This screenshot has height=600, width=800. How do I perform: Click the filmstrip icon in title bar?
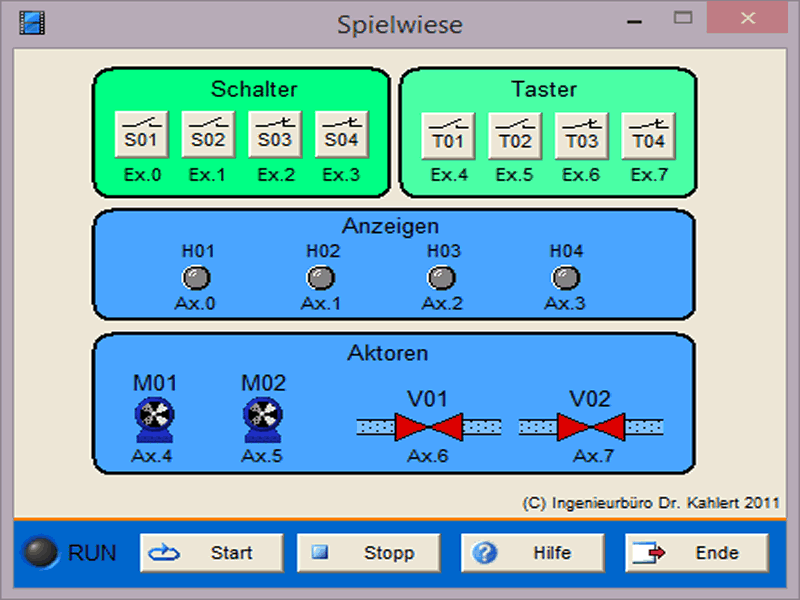coord(32,22)
